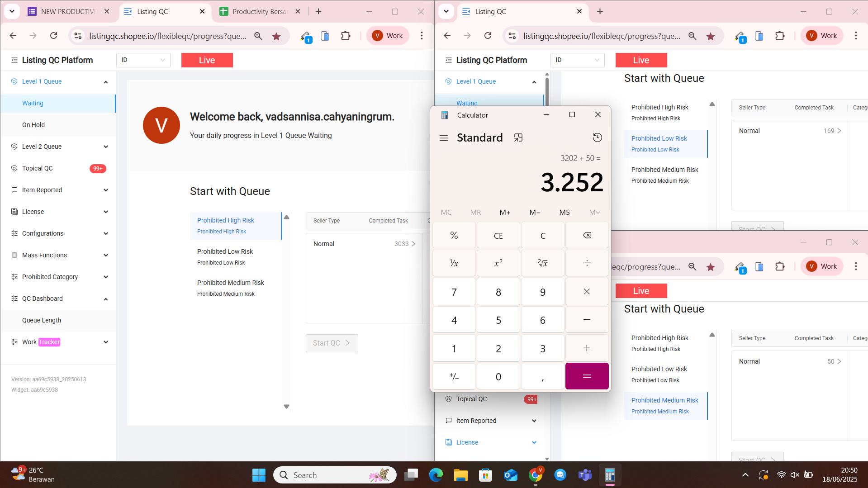The image size is (868, 488).
Task: Open Normal seller row showing 3033 tasks
Action: pos(364,244)
